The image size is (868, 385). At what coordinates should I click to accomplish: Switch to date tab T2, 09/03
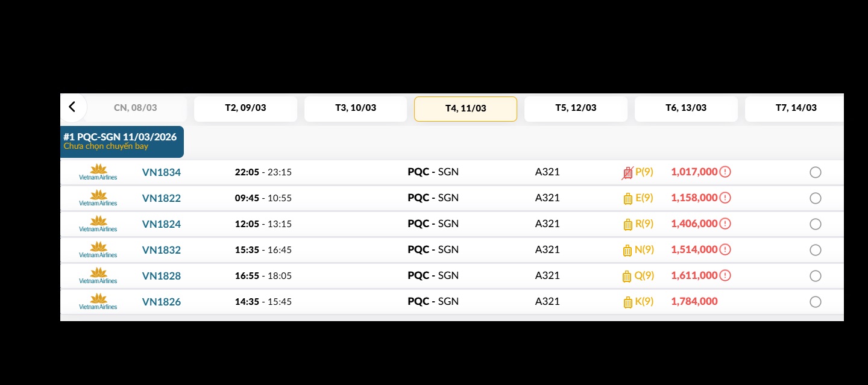[245, 108]
